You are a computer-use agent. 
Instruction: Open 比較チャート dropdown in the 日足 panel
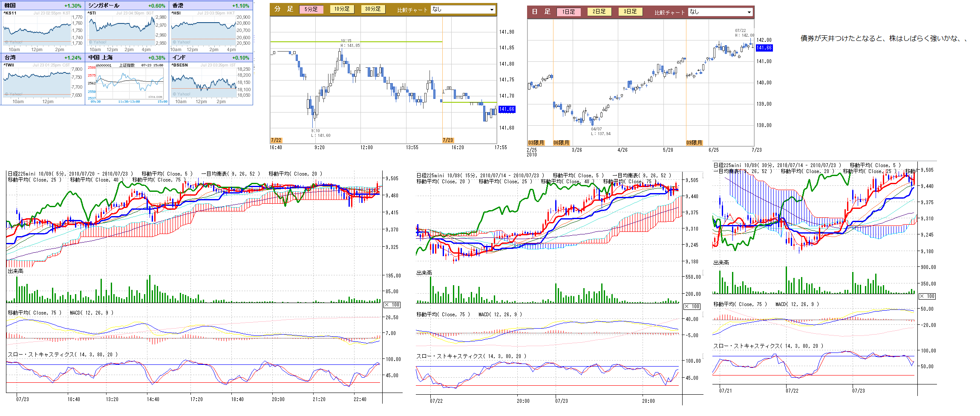721,12
